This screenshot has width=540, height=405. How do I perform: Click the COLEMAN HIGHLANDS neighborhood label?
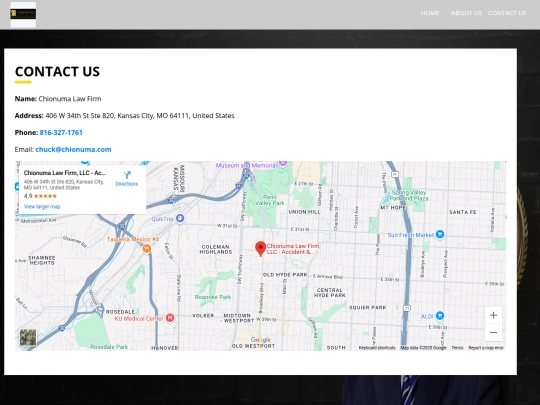(216, 249)
